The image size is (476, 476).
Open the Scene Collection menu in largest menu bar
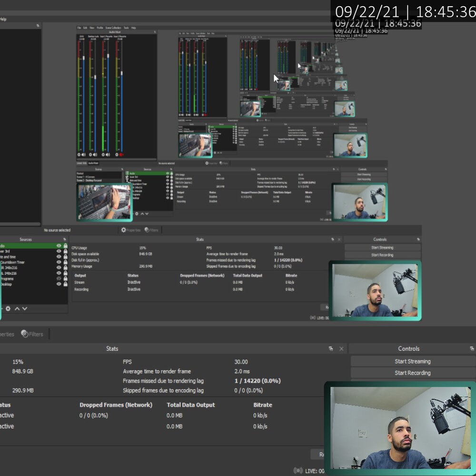pyautogui.click(x=113, y=28)
